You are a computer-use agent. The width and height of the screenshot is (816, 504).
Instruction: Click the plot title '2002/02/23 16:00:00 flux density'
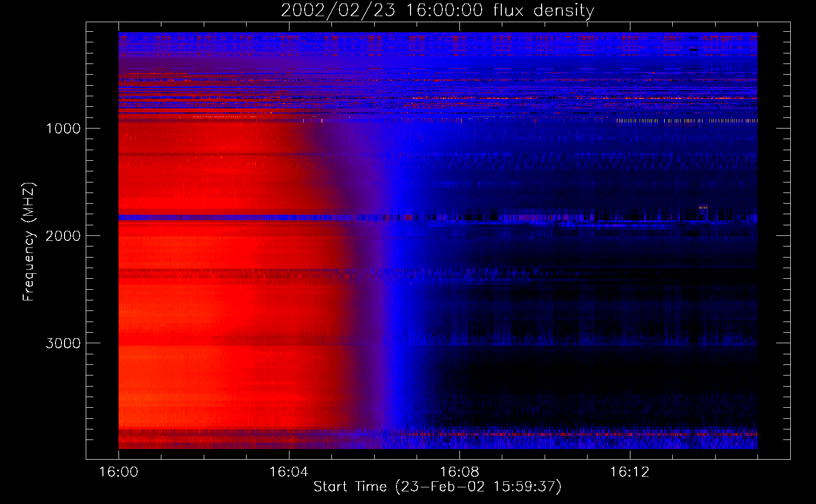coord(437,10)
